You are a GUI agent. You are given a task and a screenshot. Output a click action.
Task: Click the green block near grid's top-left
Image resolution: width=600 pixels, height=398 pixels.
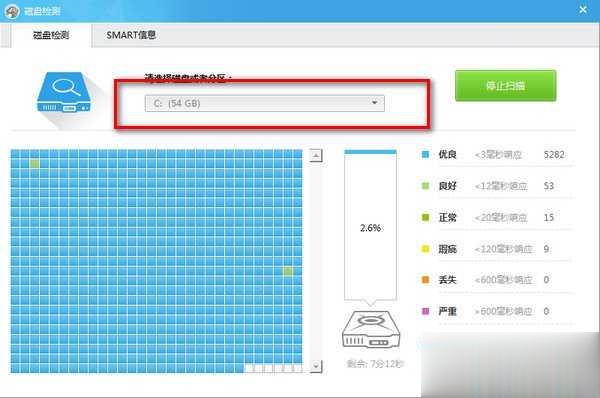(34, 164)
